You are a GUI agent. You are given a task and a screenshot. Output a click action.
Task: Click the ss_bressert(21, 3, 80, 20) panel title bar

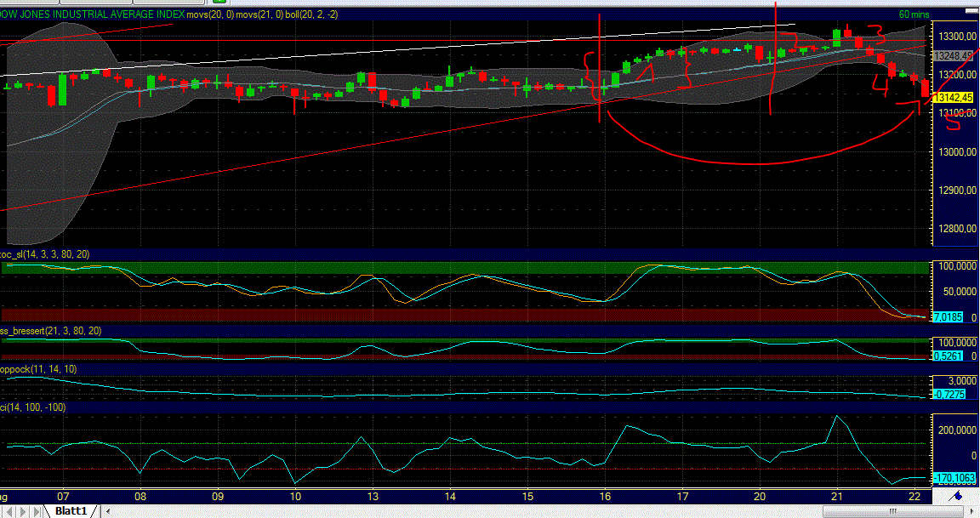51,331
